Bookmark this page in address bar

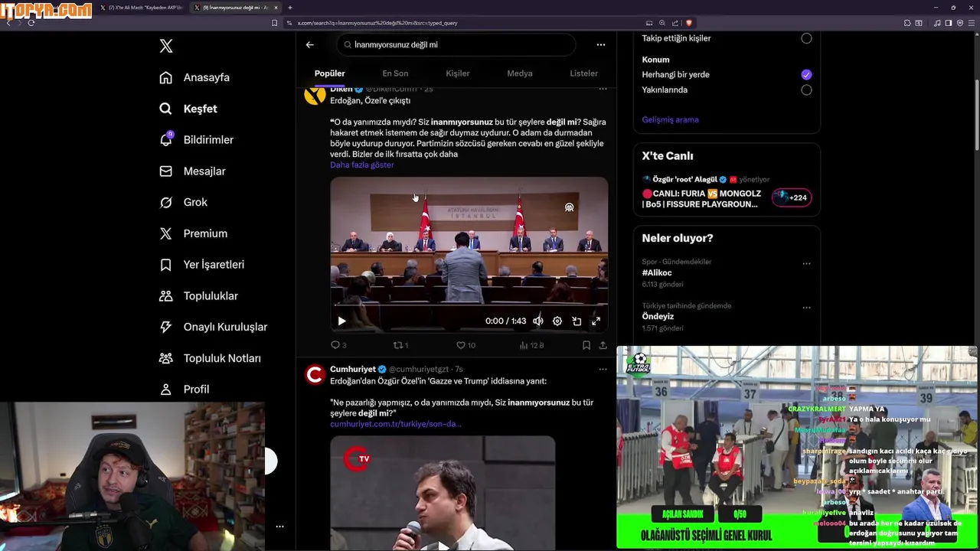275,23
